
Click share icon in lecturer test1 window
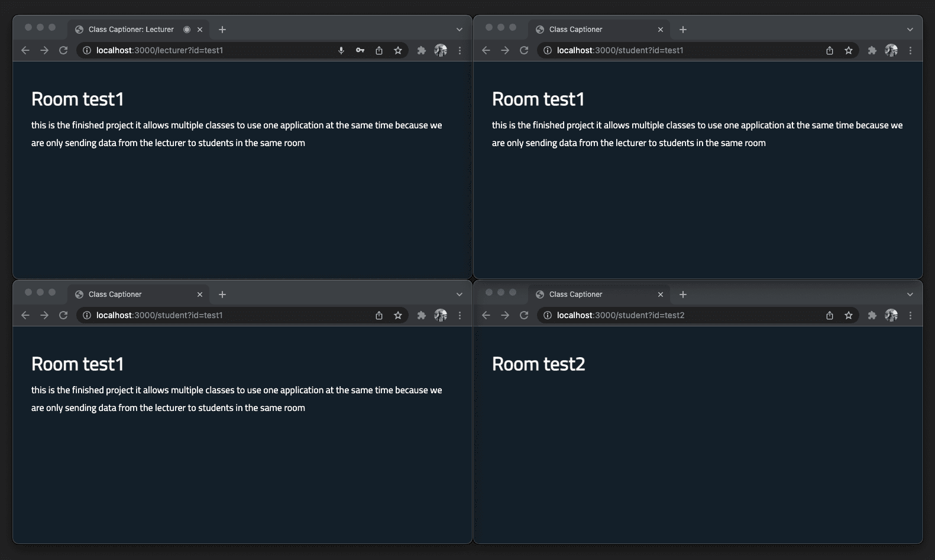379,50
